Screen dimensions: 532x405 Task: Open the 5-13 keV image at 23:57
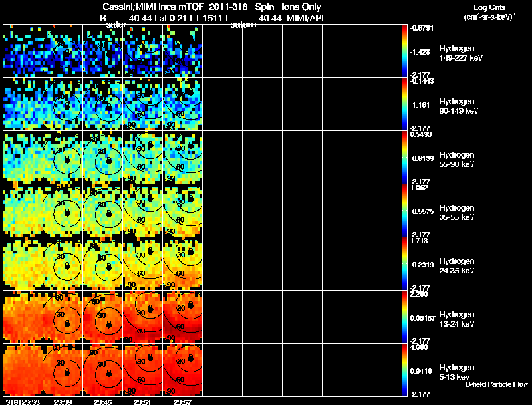point(182,370)
